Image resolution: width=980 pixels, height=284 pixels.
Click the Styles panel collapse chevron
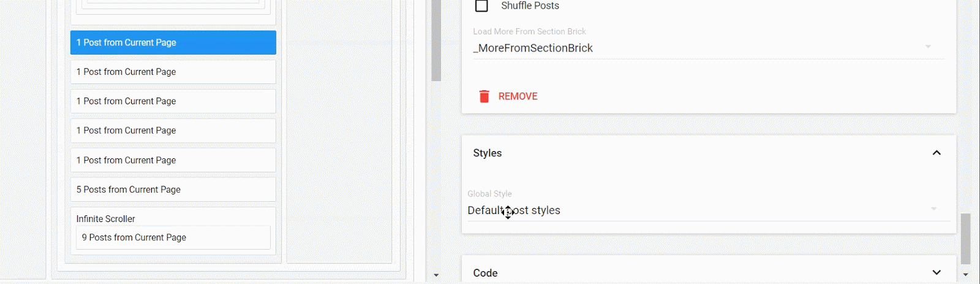pos(936,153)
